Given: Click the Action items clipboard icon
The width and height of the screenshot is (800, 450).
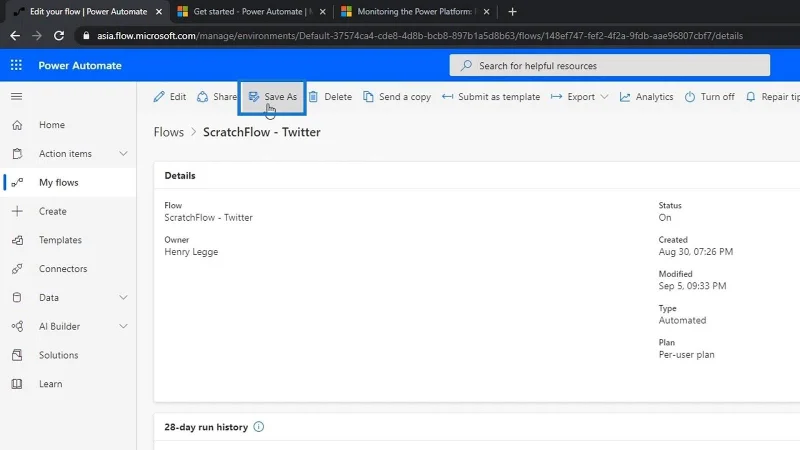Looking at the screenshot, I should tap(17, 154).
